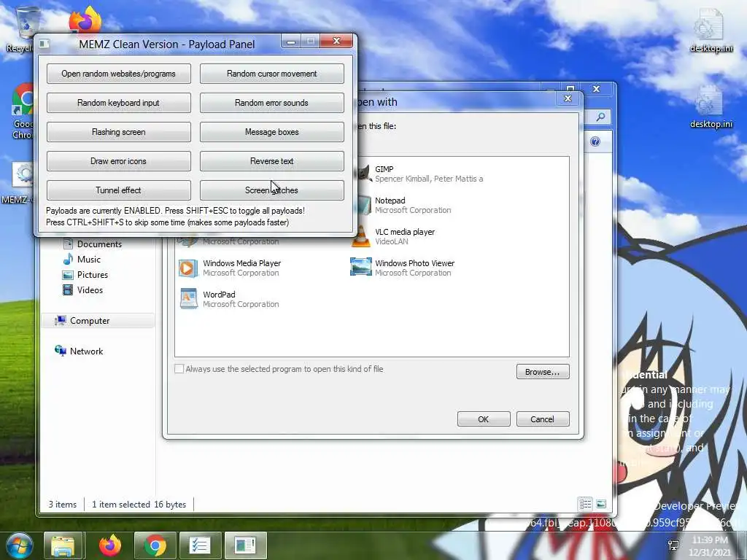Switch Explorer to large icons view
The height and width of the screenshot is (560, 747).
pos(601,504)
